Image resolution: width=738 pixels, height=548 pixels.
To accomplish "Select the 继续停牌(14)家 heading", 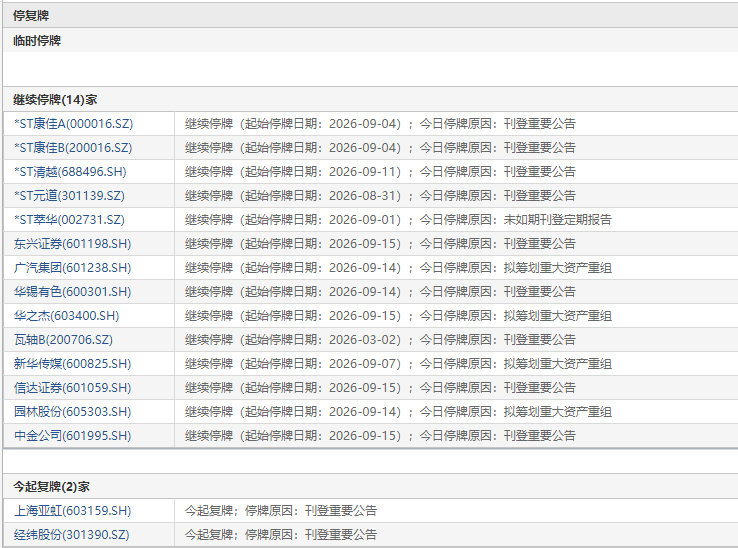I will coord(55,100).
